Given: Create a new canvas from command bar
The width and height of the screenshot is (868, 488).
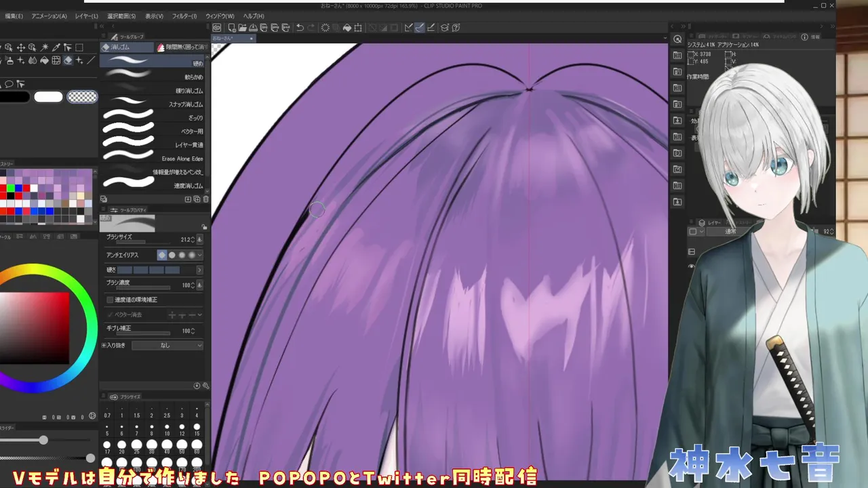Looking at the screenshot, I should (x=232, y=28).
